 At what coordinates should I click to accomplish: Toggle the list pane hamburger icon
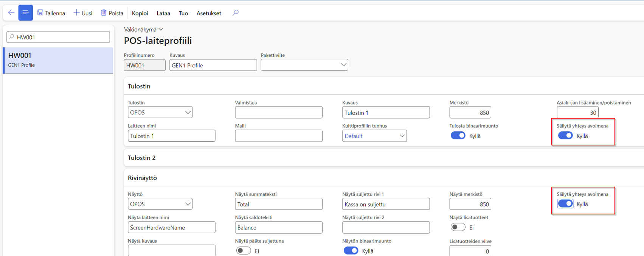click(26, 13)
